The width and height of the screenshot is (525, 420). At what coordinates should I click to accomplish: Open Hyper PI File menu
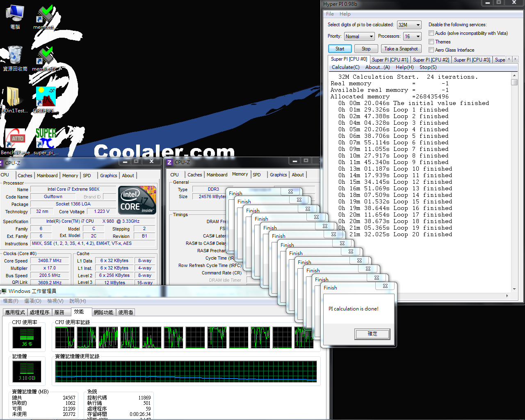click(330, 14)
